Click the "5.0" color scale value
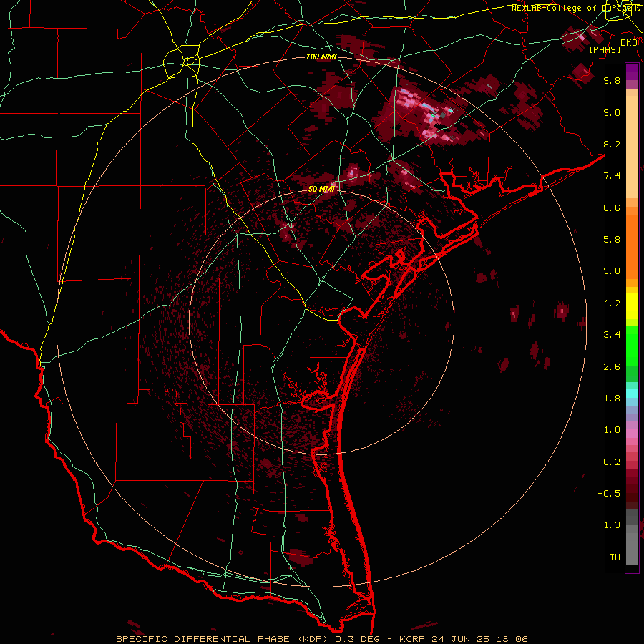 coord(612,271)
